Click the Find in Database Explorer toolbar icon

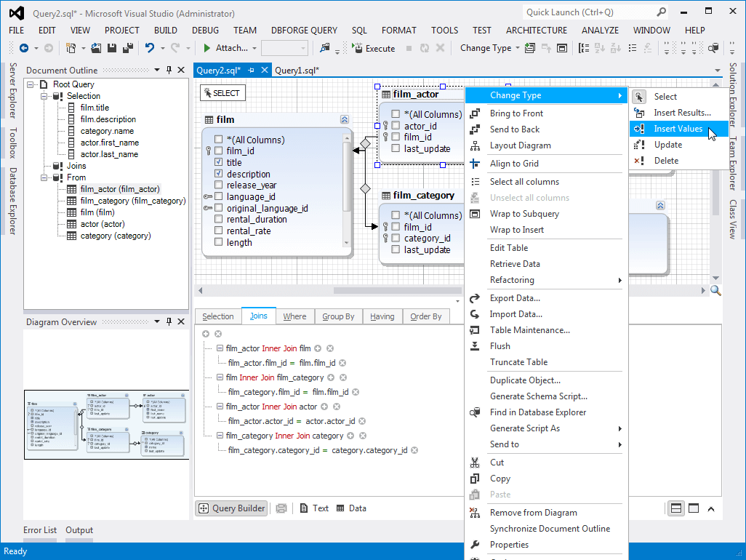tap(713, 48)
